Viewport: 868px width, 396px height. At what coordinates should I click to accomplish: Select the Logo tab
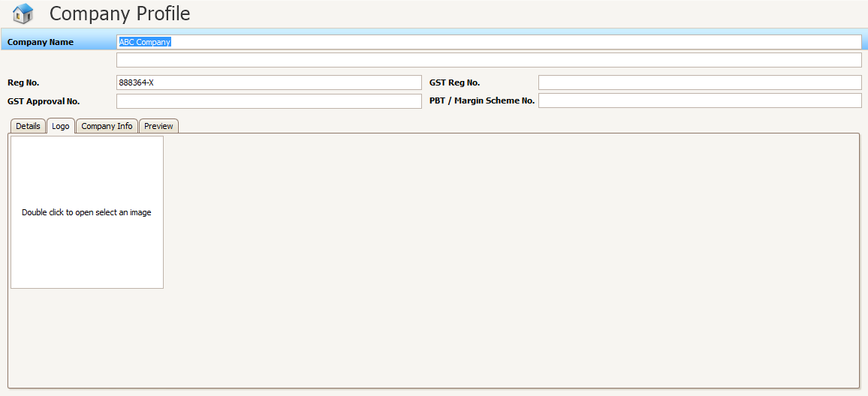coord(60,126)
